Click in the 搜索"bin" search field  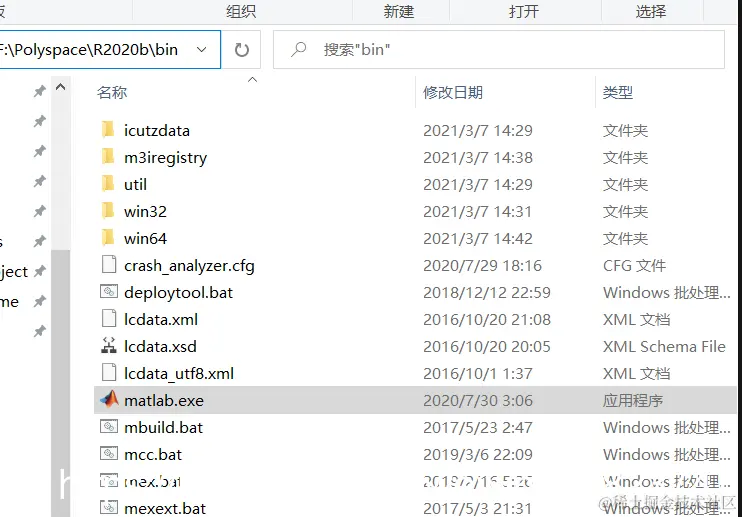coord(499,50)
